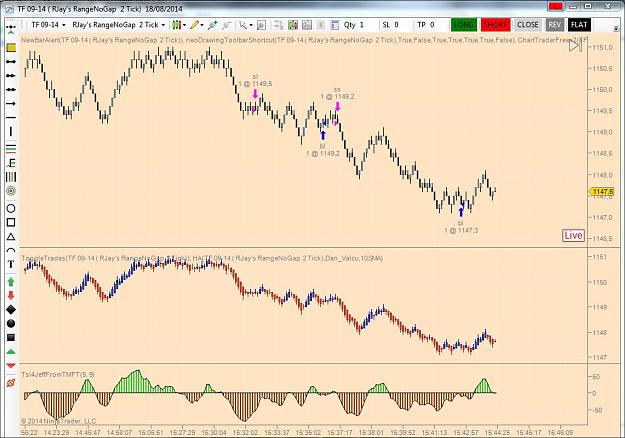
Task: Select the Square marker tool
Action: (x=11, y=338)
